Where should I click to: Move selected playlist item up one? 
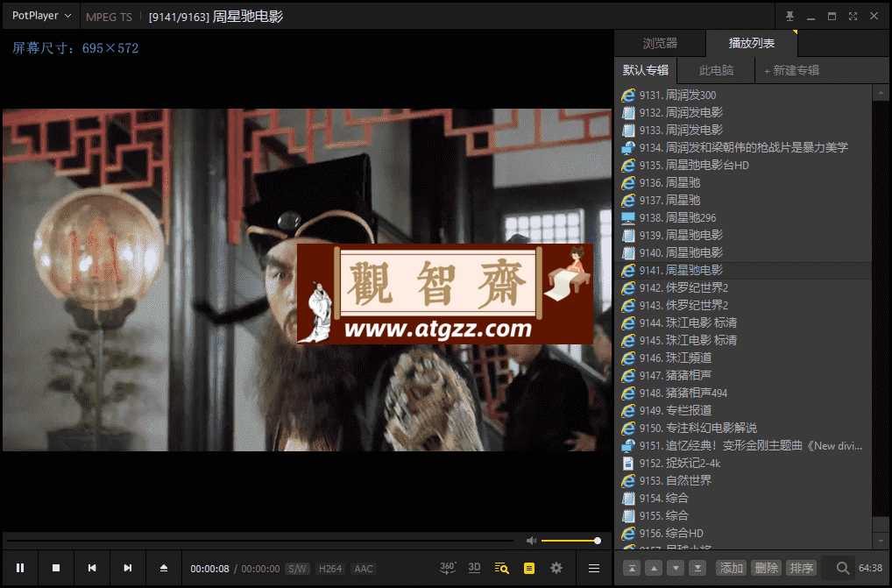tap(654, 568)
